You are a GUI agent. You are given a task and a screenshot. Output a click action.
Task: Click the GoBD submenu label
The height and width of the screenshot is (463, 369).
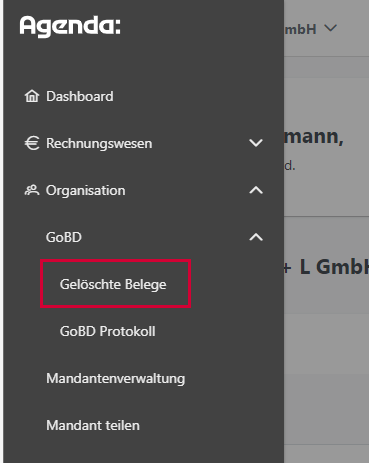[x=64, y=237]
